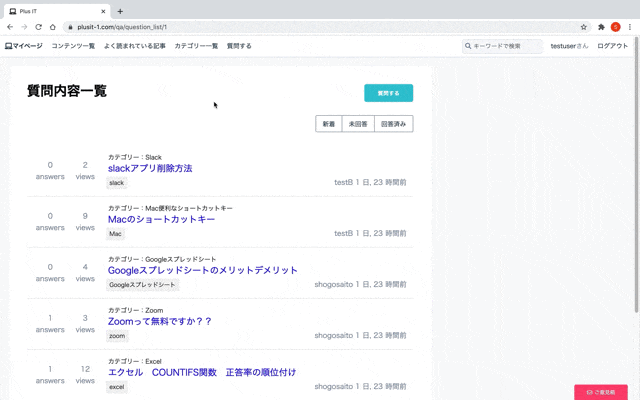
Task: Open question Macのショートカットキー
Action: (161, 219)
